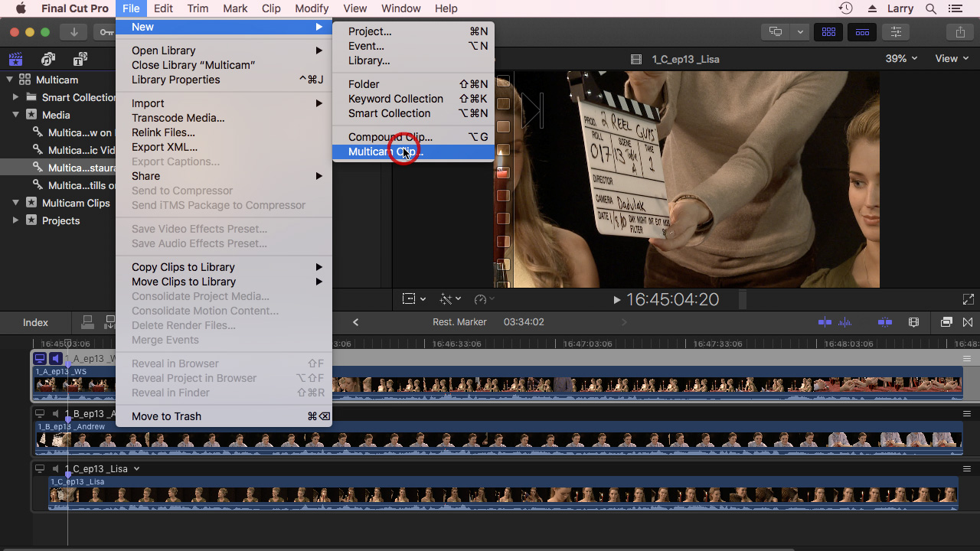This screenshot has width=980, height=551.
Task: Toggle video and audio skimming
Action: tap(825, 322)
